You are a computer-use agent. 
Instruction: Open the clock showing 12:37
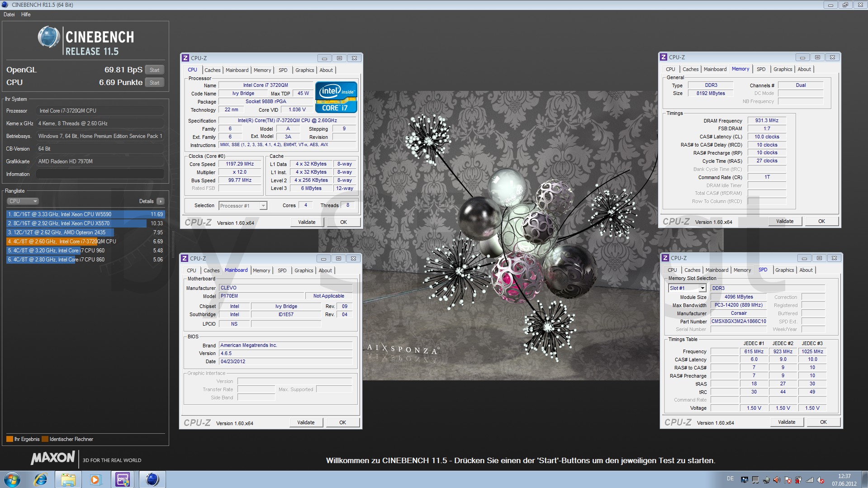844,480
